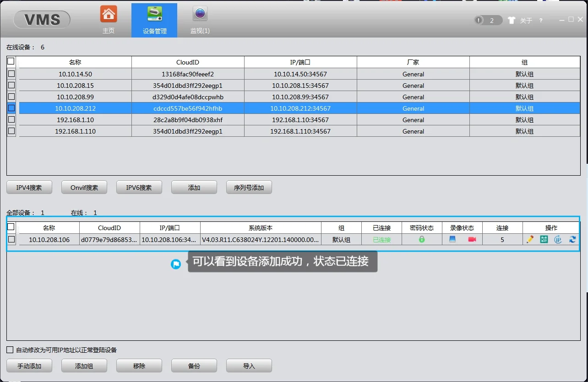The image size is (588, 382).
Task: Click the blue disk record status icon
Action: 452,239
